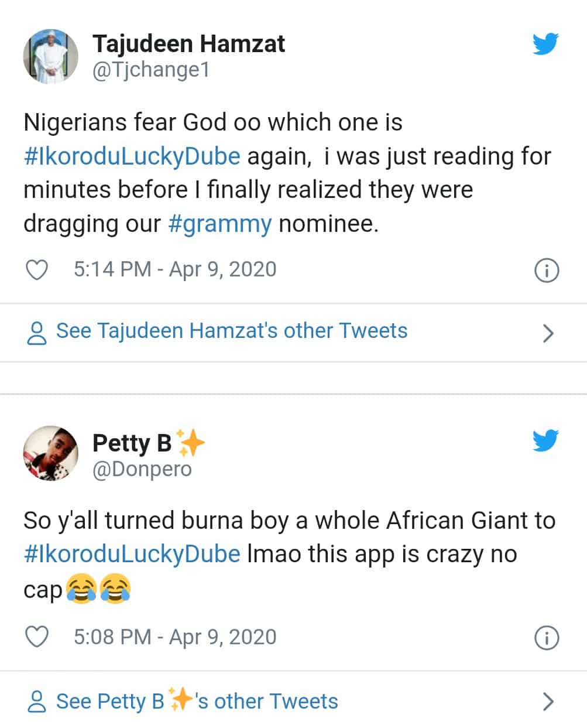Open the info icon on Petty B's tweet
This screenshot has height=728, width=587.
(x=547, y=638)
